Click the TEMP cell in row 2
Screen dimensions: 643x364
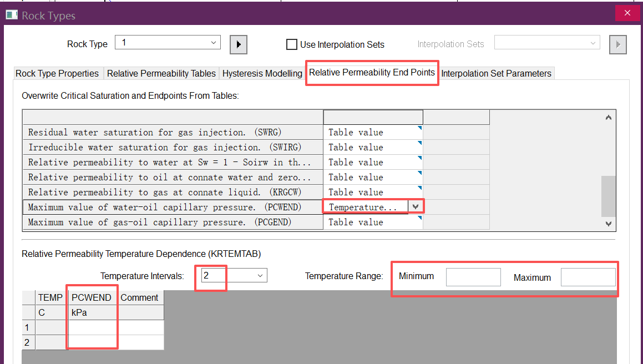pyautogui.click(x=50, y=343)
